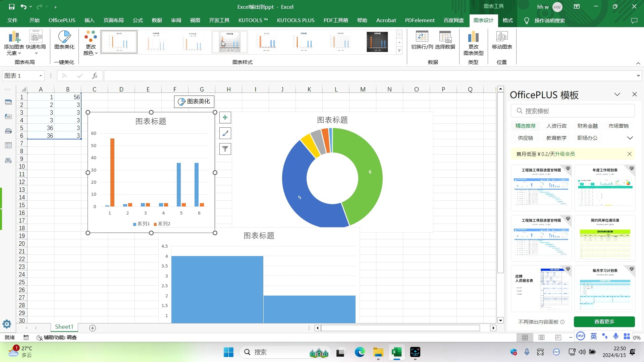This screenshot has height=362, width=644.
Task: Switch to the 插入 ribbon tab
Action: click(x=89, y=20)
